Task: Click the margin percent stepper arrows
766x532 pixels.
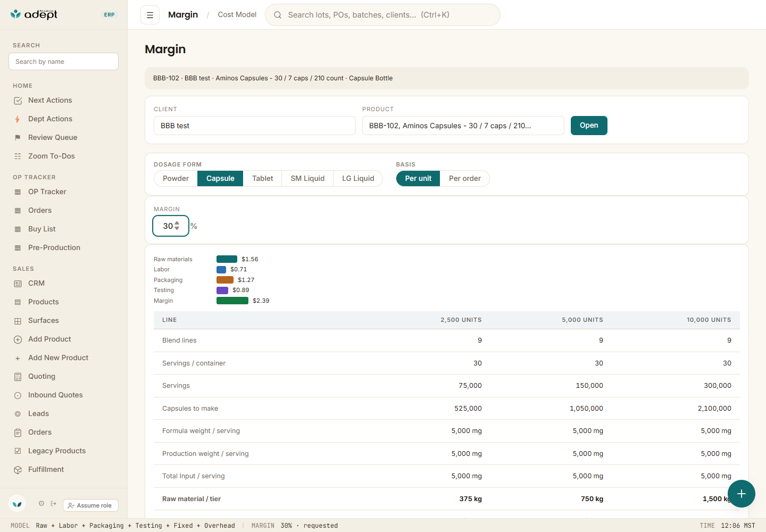Action: coord(177,226)
